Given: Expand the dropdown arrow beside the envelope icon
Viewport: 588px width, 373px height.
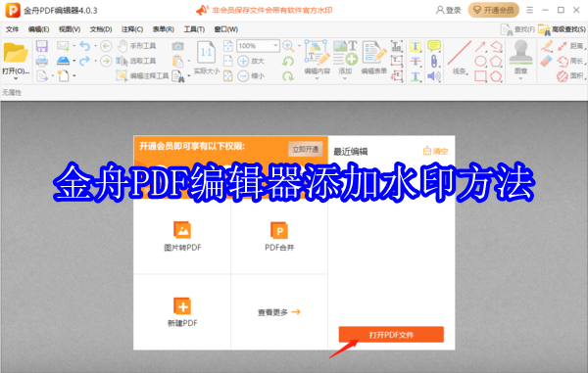Looking at the screenshot, I should (73, 46).
